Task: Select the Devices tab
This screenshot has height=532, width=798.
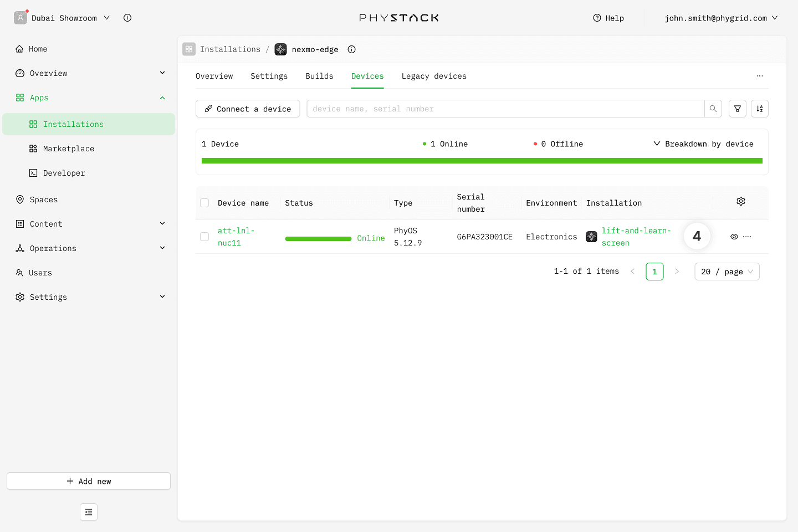Action: click(x=367, y=76)
